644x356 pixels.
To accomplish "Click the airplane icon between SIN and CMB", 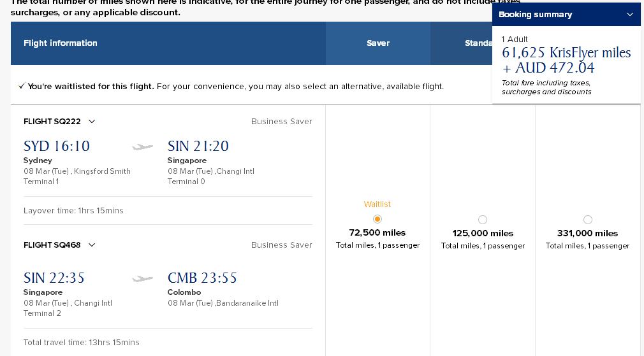I will (x=143, y=279).
